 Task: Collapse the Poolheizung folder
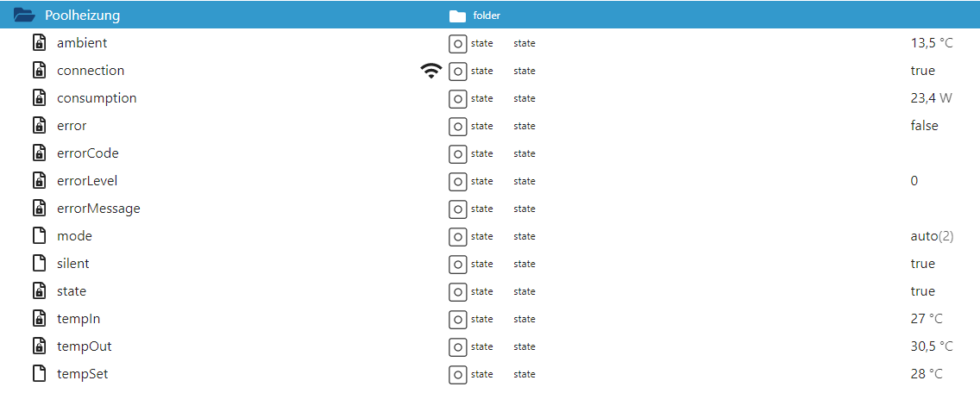(x=24, y=16)
